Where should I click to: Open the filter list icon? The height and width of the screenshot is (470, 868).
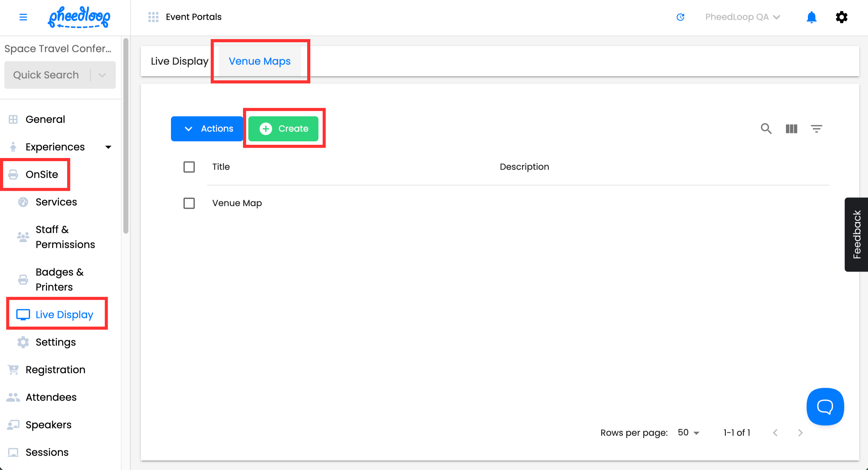click(x=816, y=129)
